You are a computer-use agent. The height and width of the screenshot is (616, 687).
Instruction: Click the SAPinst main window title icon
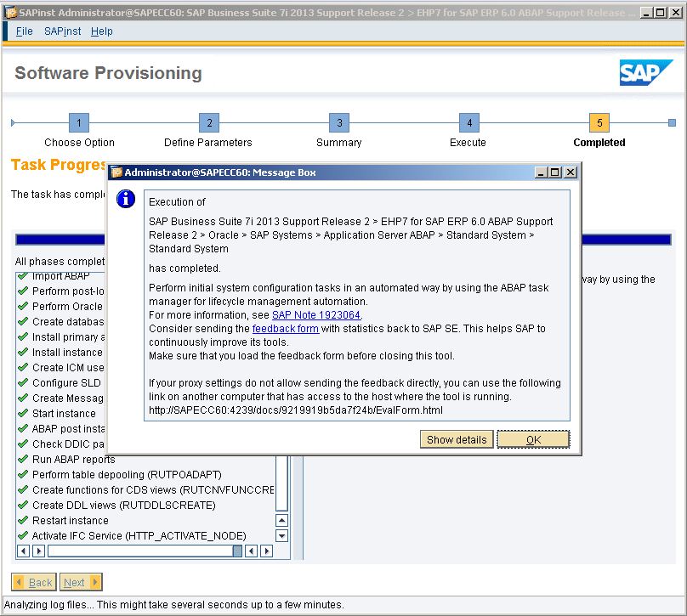click(10, 13)
